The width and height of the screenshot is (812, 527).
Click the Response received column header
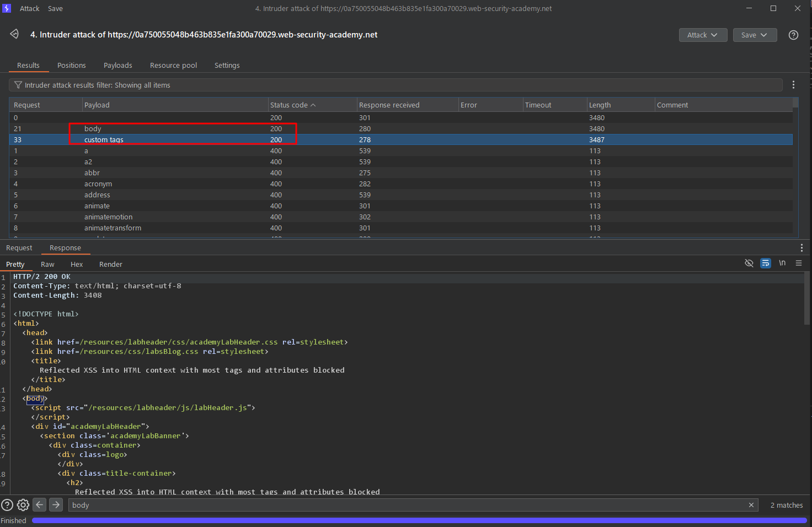[408, 105]
